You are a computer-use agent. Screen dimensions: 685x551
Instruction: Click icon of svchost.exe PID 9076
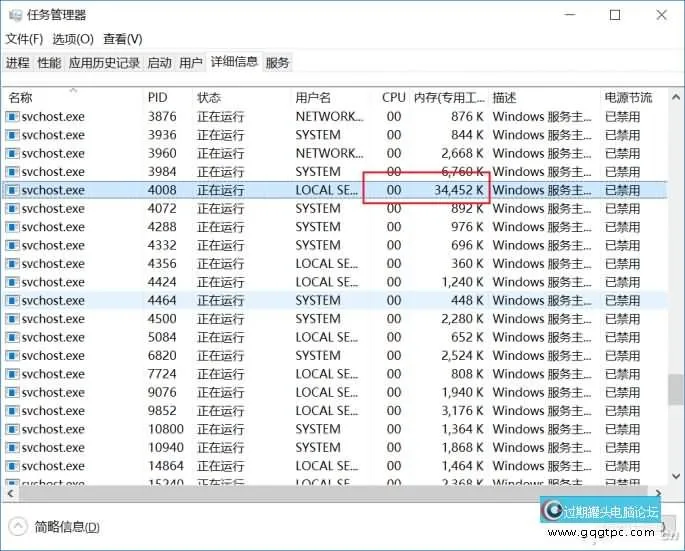[12, 392]
